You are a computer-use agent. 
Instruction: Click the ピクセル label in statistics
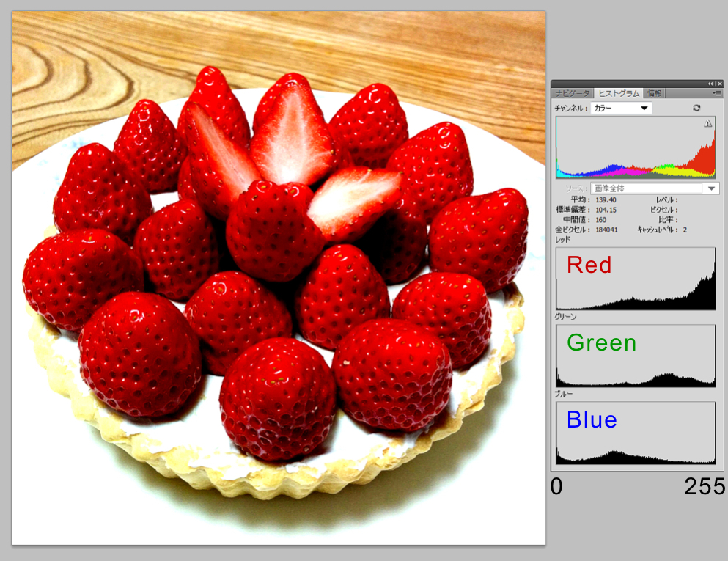click(x=664, y=210)
